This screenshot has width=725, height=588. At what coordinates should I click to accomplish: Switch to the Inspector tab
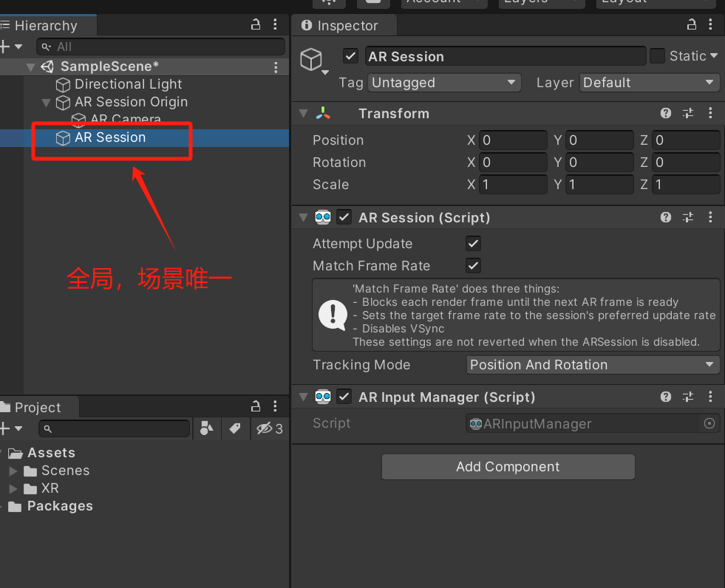click(x=344, y=25)
